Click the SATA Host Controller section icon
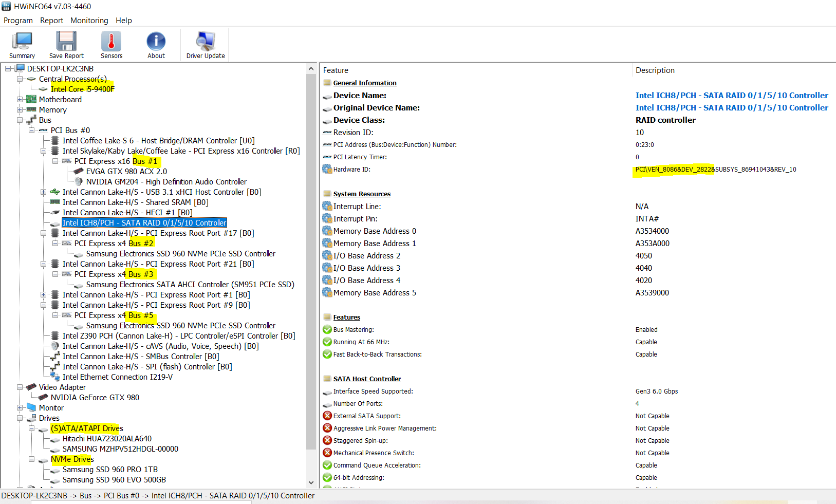This screenshot has width=836, height=504. [x=327, y=379]
